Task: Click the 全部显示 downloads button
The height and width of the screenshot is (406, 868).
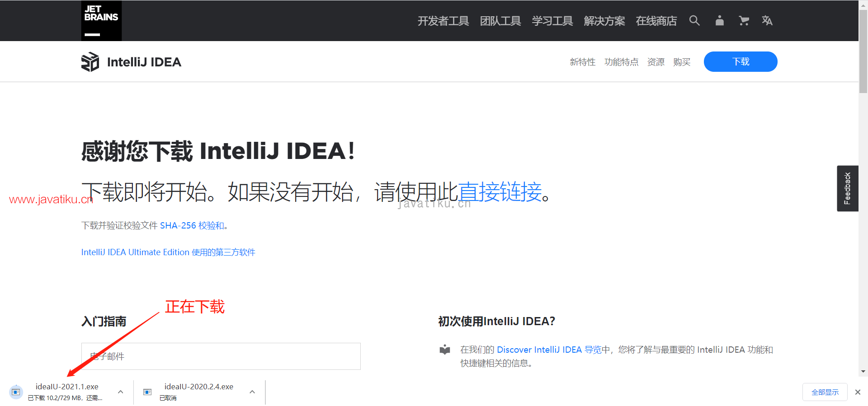Action: coord(825,392)
